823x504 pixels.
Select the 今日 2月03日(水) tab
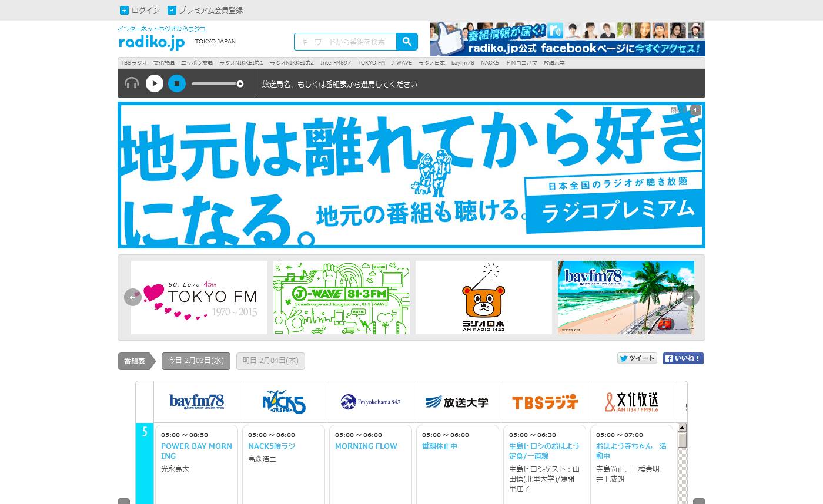tap(196, 361)
